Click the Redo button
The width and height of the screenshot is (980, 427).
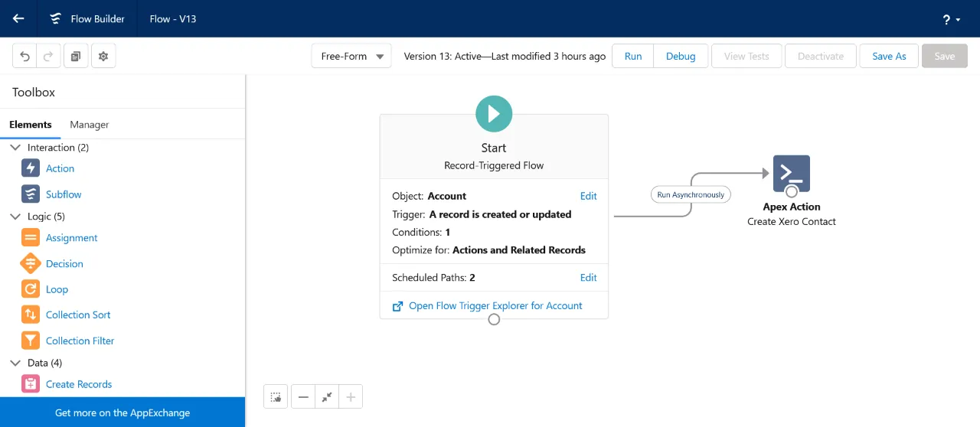(x=48, y=57)
